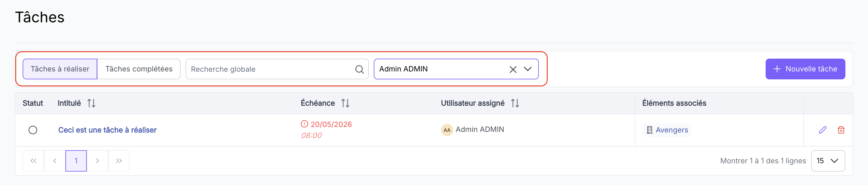Go to first page of results
Viewport: 868px width, 185px height.
point(33,161)
